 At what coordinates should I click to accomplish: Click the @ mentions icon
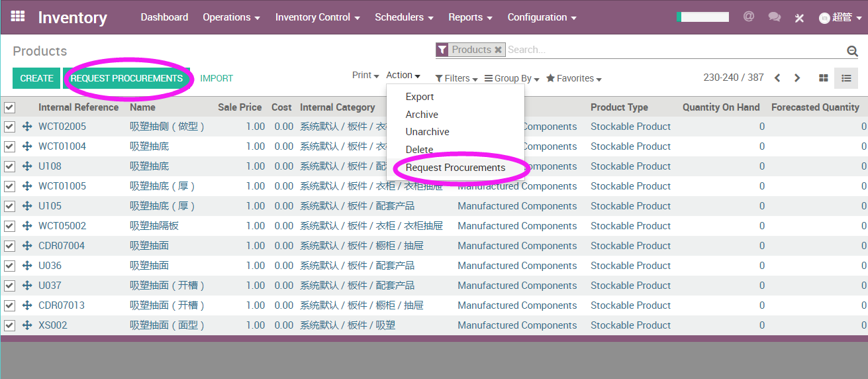[749, 17]
